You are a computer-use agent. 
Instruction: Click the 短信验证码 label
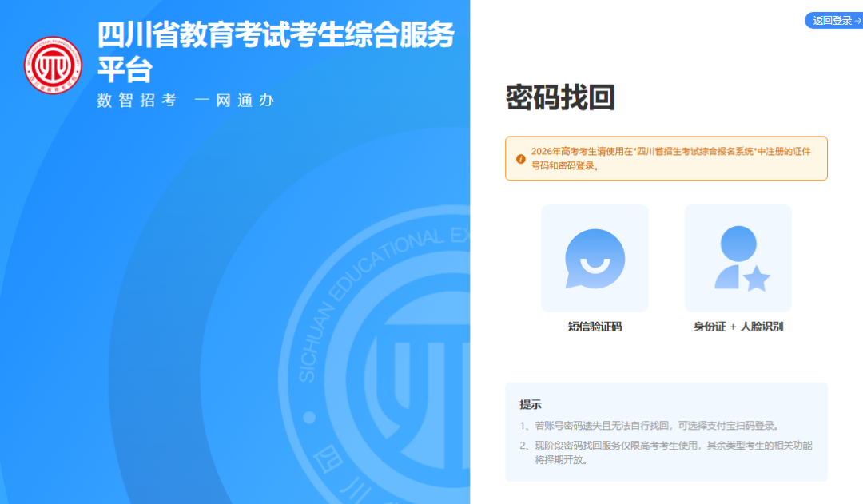pos(595,326)
